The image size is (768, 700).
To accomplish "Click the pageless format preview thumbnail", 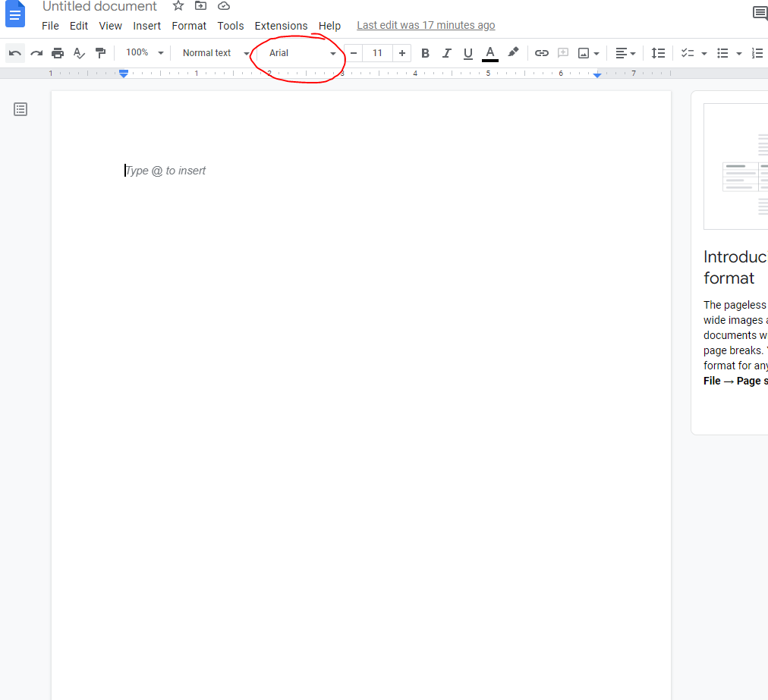I will click(x=735, y=166).
